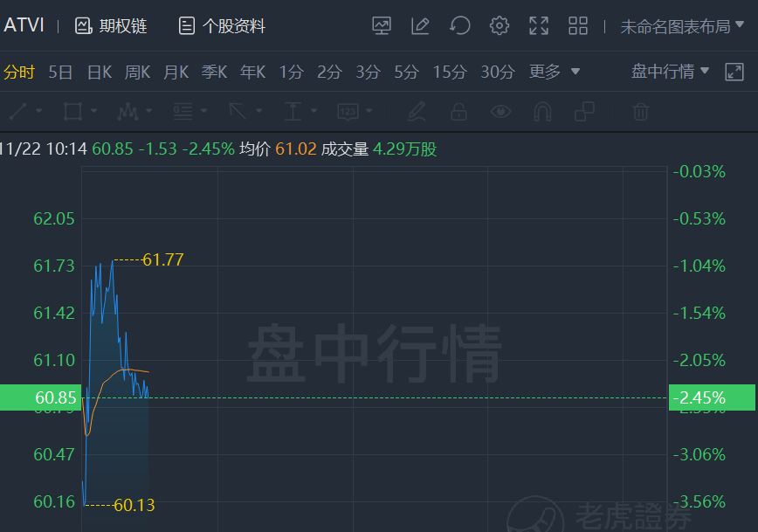Select the 3分 interval
This screenshot has width=758, height=532.
click(x=368, y=72)
